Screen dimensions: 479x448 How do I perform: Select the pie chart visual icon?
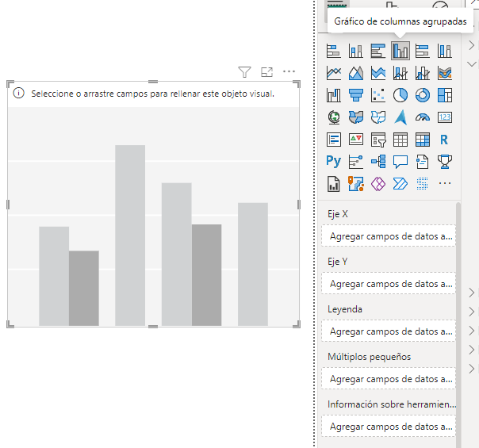400,96
